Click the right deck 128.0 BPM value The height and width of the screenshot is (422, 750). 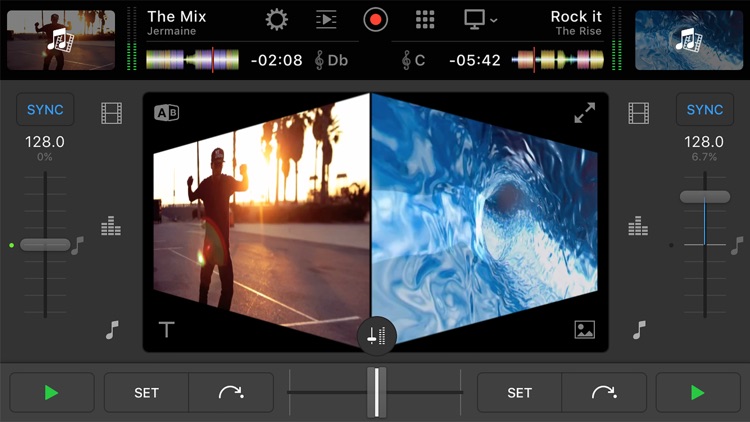pyautogui.click(x=704, y=142)
